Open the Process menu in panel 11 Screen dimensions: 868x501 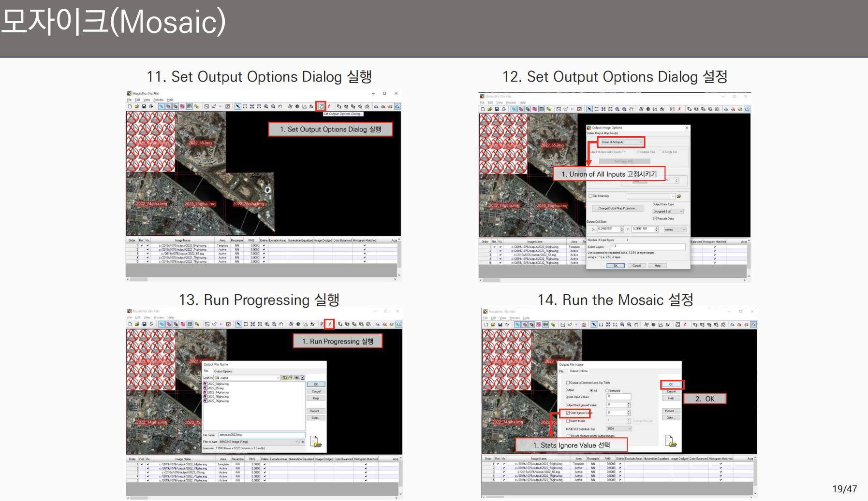[159, 100]
